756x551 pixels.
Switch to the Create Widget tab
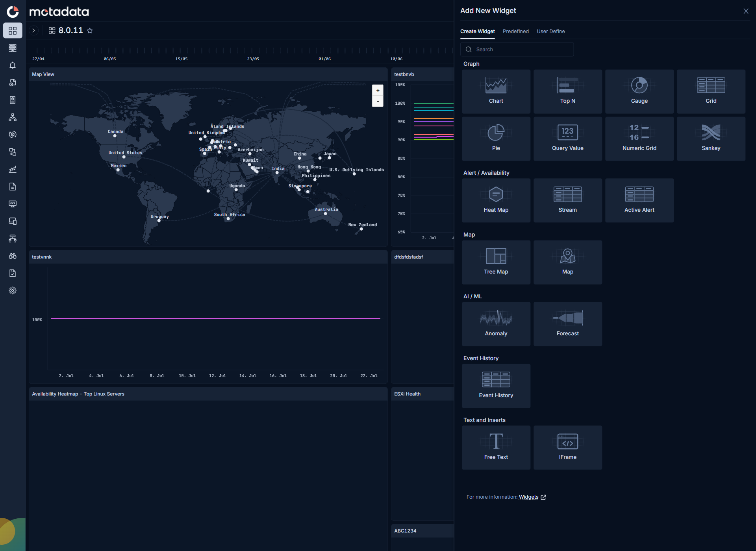pos(477,31)
